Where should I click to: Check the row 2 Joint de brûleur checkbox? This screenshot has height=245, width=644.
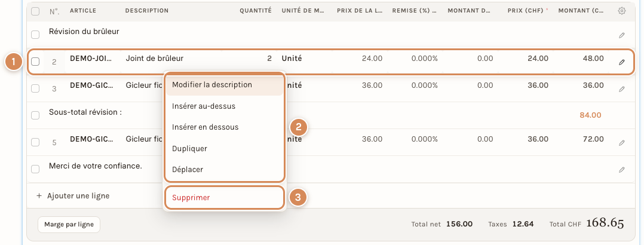(x=35, y=62)
